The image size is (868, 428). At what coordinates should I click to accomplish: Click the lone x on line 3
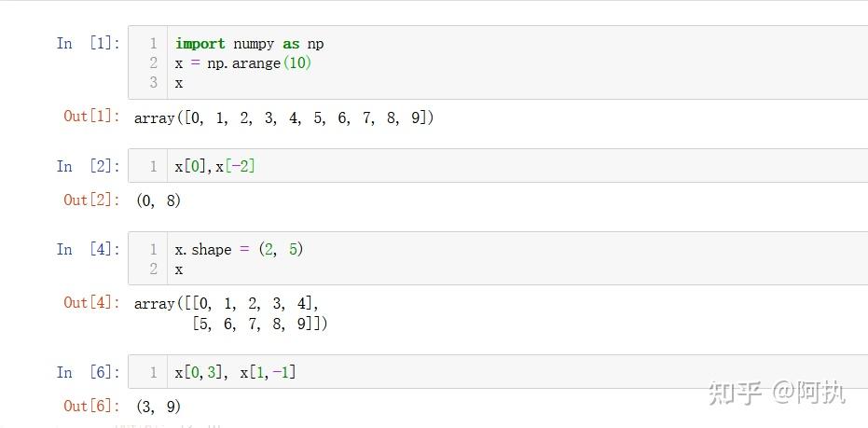point(179,84)
